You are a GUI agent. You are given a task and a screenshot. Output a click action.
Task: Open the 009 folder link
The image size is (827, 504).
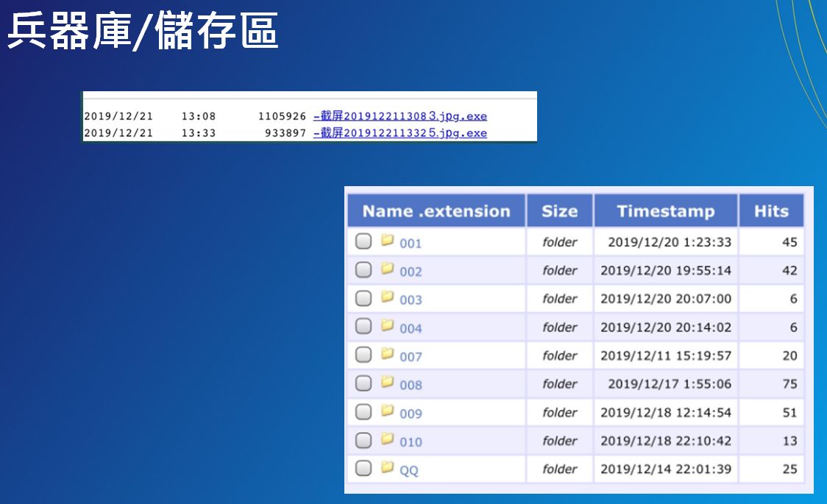click(x=411, y=414)
